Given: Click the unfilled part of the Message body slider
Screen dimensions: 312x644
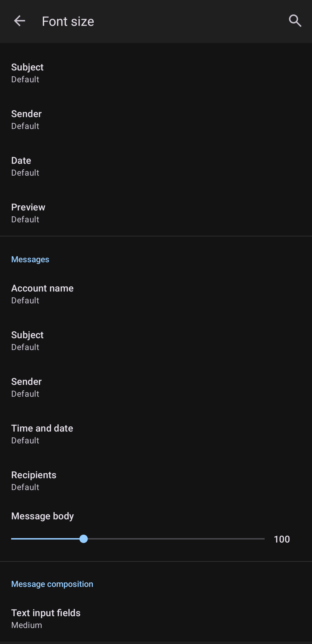Looking at the screenshot, I should (x=175, y=539).
